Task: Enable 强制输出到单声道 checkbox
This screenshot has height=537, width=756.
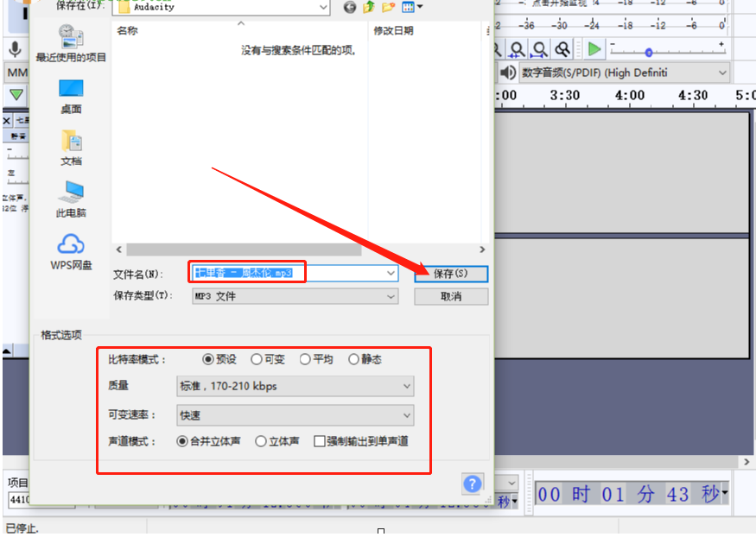Action: [x=361, y=441]
